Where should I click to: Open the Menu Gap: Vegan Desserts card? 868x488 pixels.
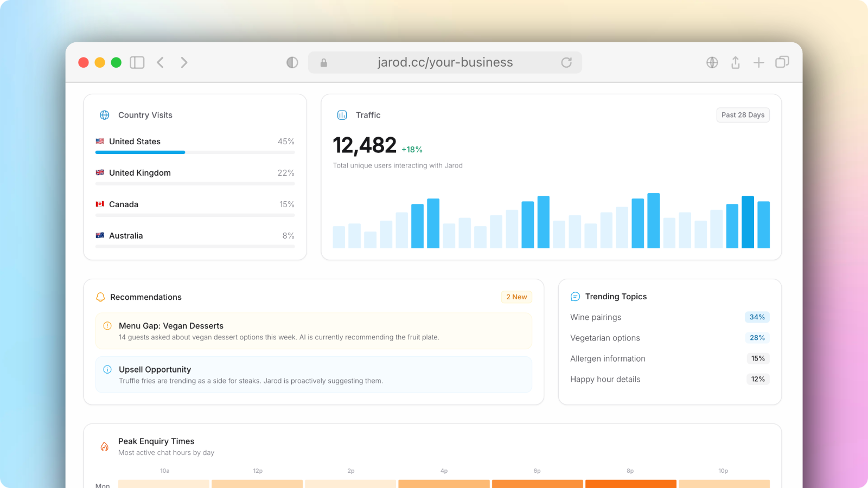[314, 331]
